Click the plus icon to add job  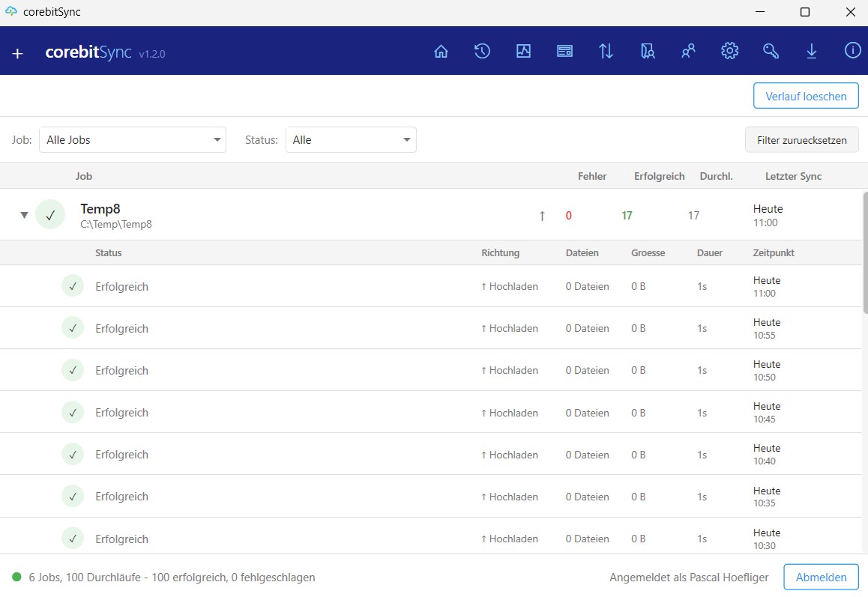pyautogui.click(x=18, y=53)
